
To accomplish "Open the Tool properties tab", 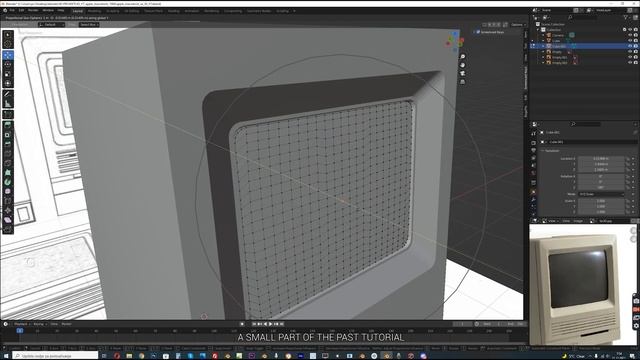I will tap(533, 133).
